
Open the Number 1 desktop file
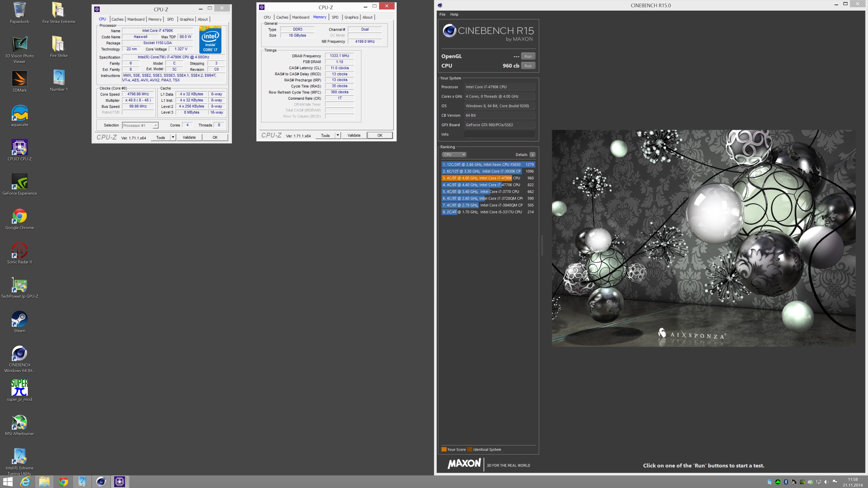tap(59, 81)
